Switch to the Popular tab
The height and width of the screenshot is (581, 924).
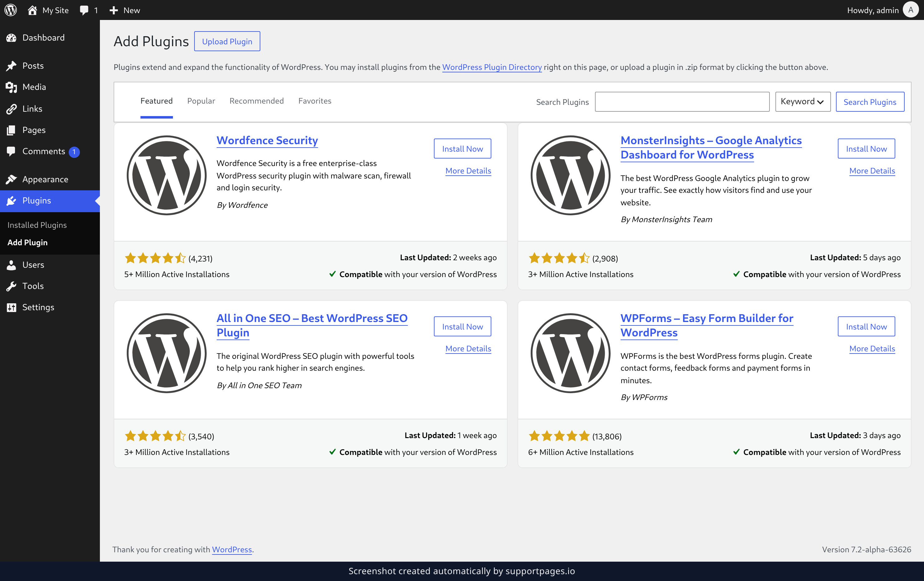pyautogui.click(x=201, y=101)
